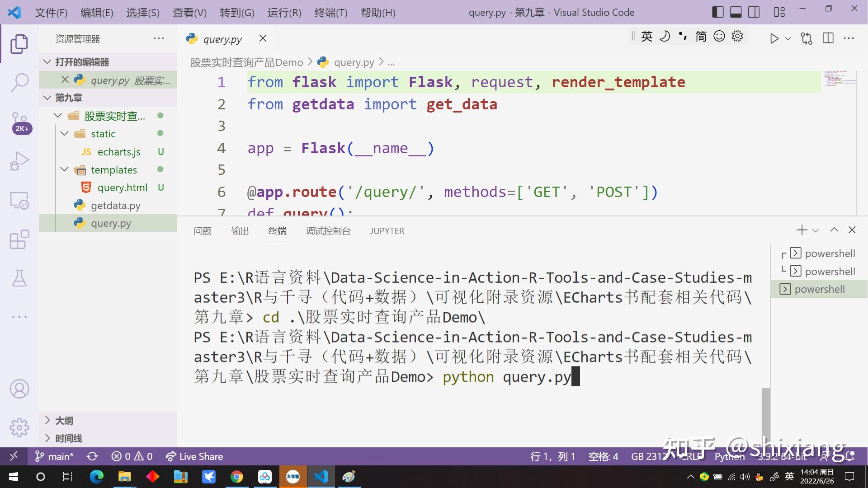Viewport: 868px width, 488px height.
Task: Open Run and Debug view
Action: point(19,161)
